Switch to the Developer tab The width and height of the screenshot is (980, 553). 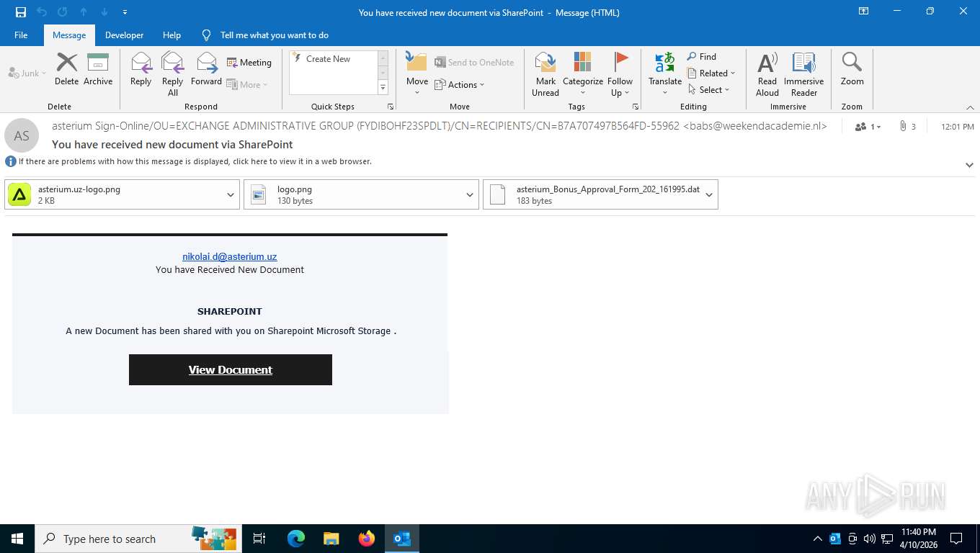[x=124, y=35]
